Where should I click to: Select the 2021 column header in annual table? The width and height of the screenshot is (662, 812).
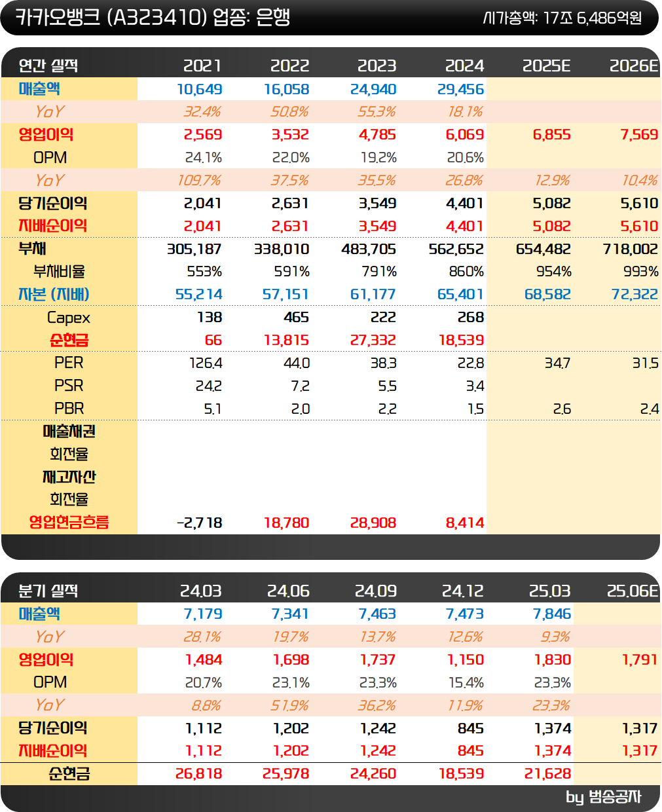(x=202, y=65)
